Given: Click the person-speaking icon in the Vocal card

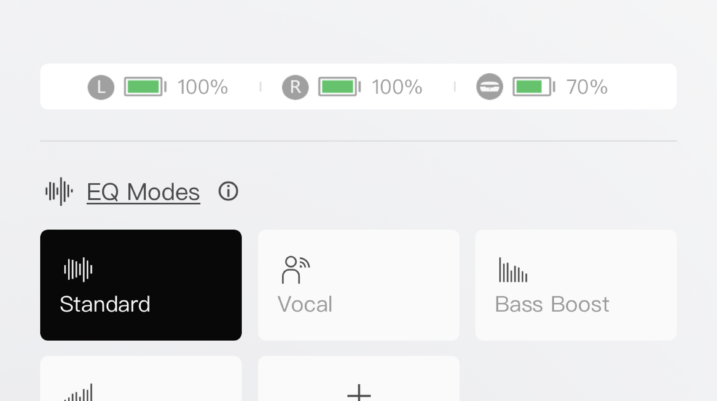Looking at the screenshot, I should (295, 269).
